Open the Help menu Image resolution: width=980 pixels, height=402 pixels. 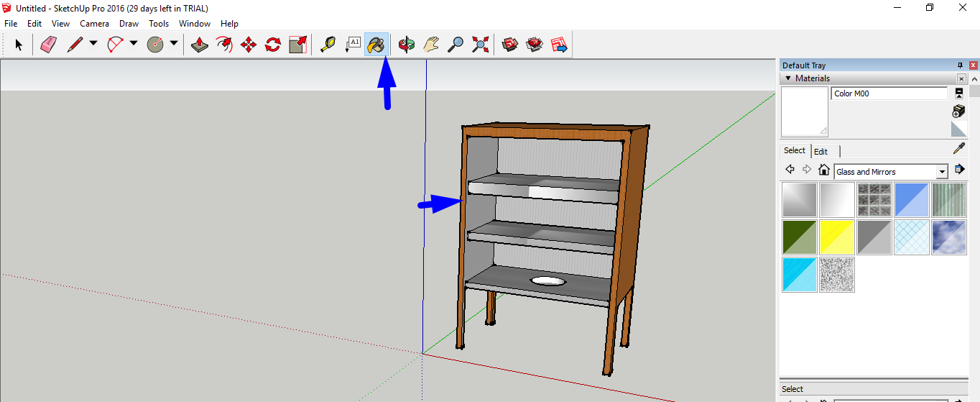coord(229,24)
